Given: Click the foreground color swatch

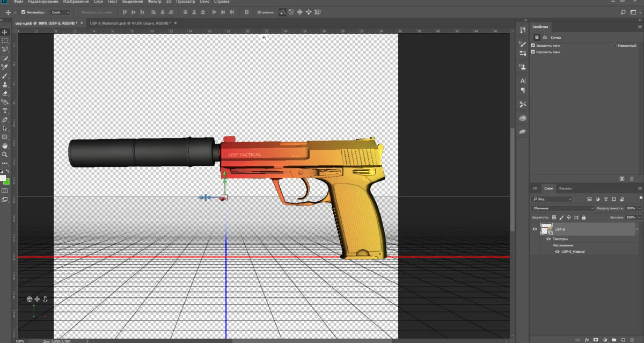Looking at the screenshot, I should click(x=3, y=178).
